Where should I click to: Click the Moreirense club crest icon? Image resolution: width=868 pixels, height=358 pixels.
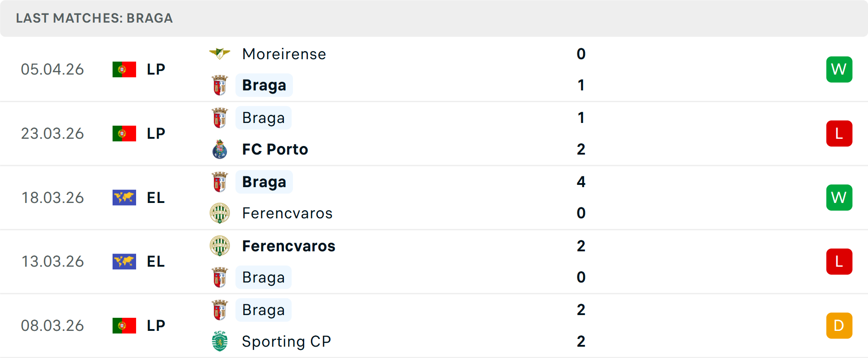tap(220, 54)
